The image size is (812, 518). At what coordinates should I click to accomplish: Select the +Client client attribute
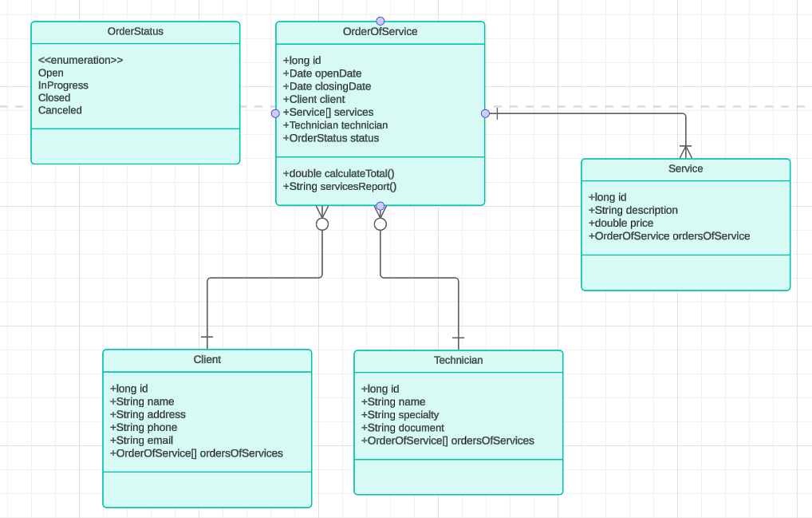(313, 100)
